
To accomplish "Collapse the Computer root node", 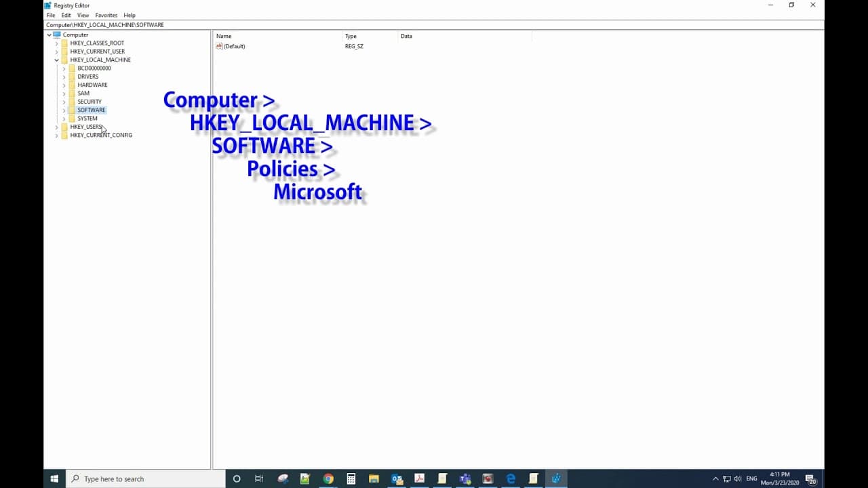I will [x=49, y=35].
